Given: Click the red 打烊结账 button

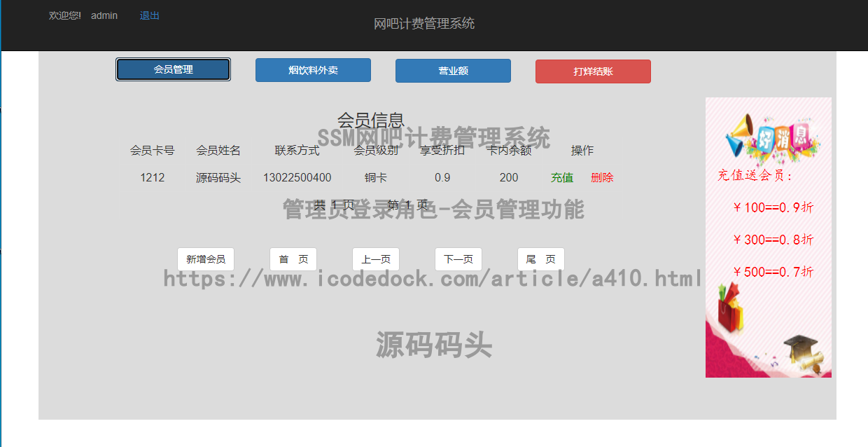Looking at the screenshot, I should coord(592,71).
